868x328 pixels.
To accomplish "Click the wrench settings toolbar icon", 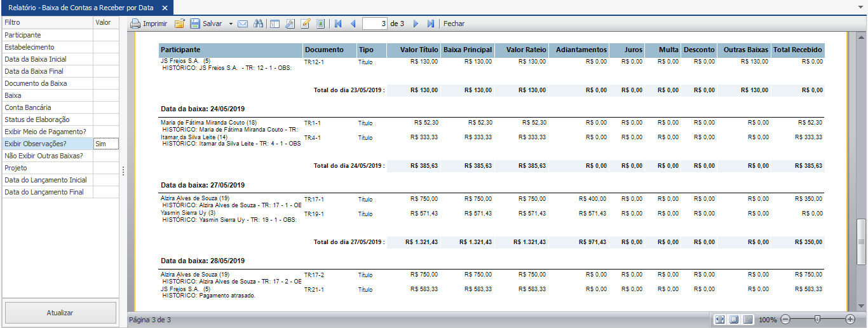I will (x=290, y=24).
